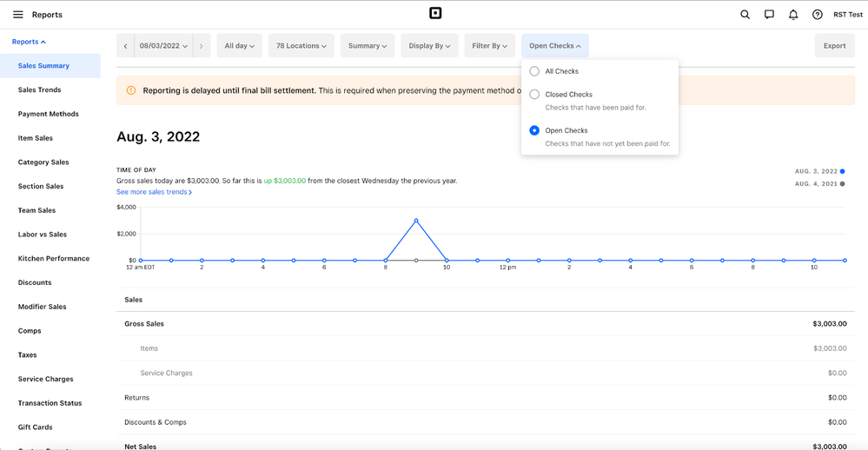Open the messages chat icon
Image resolution: width=868 pixels, height=450 pixels.
click(x=769, y=15)
